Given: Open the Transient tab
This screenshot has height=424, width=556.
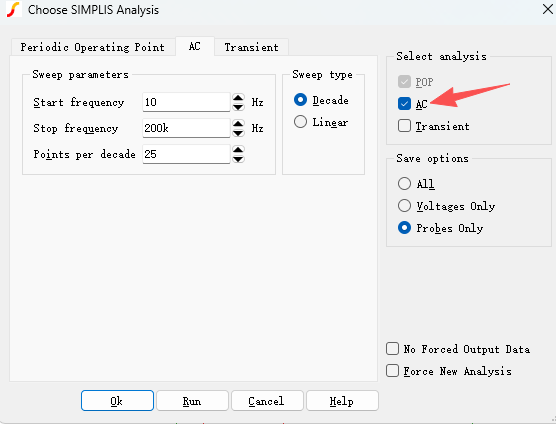Looking at the screenshot, I should (251, 47).
